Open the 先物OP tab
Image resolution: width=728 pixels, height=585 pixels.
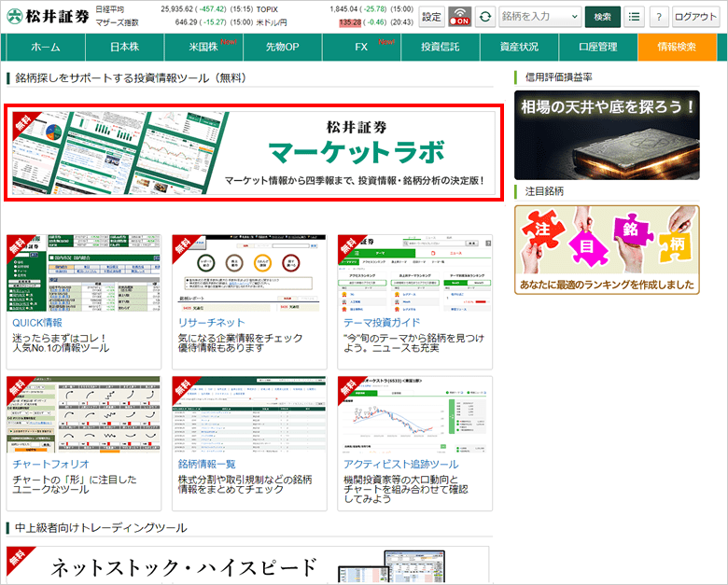pyautogui.click(x=282, y=47)
